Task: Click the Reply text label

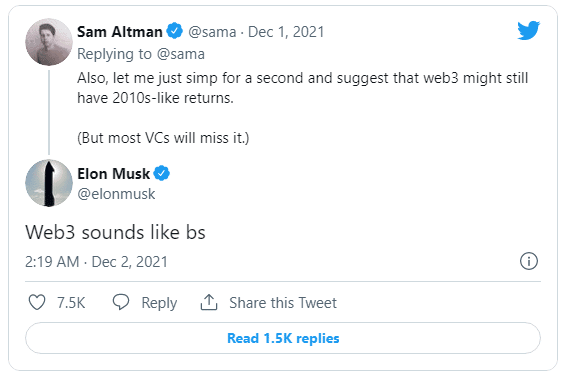Action: click(159, 303)
